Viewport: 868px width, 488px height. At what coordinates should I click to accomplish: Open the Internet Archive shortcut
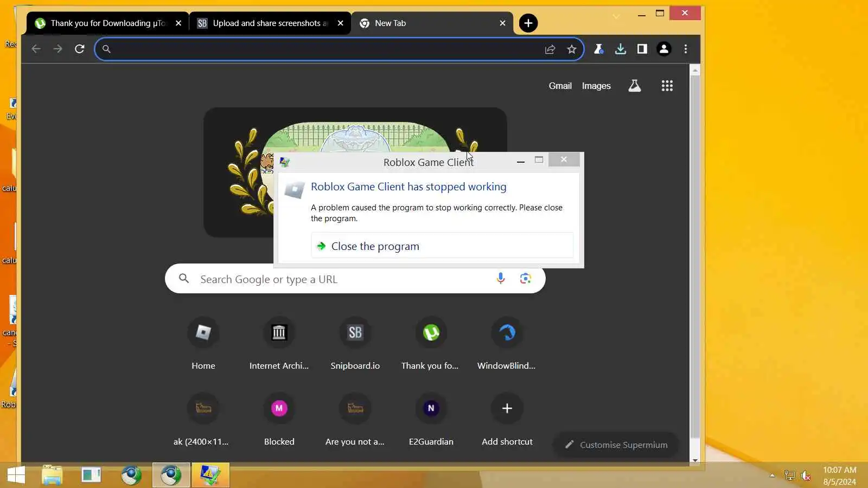279,343
